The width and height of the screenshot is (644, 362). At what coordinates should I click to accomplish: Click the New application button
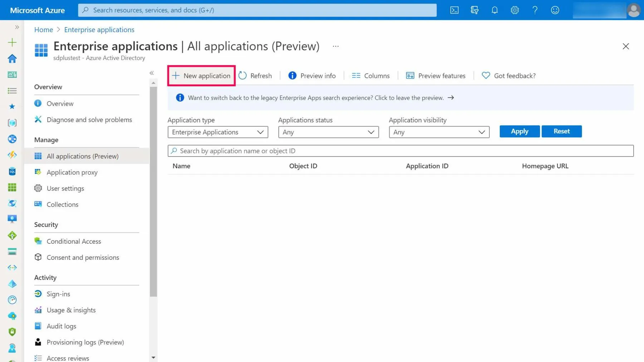tap(201, 76)
